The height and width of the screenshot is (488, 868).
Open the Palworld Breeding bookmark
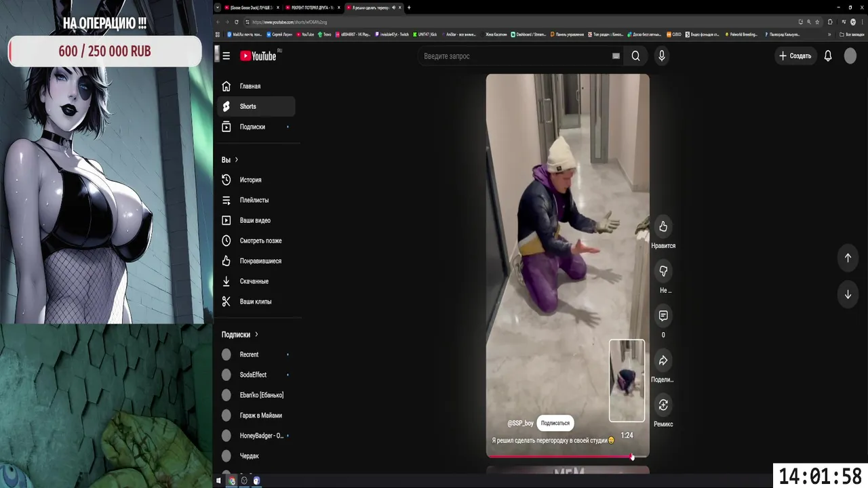(x=741, y=34)
